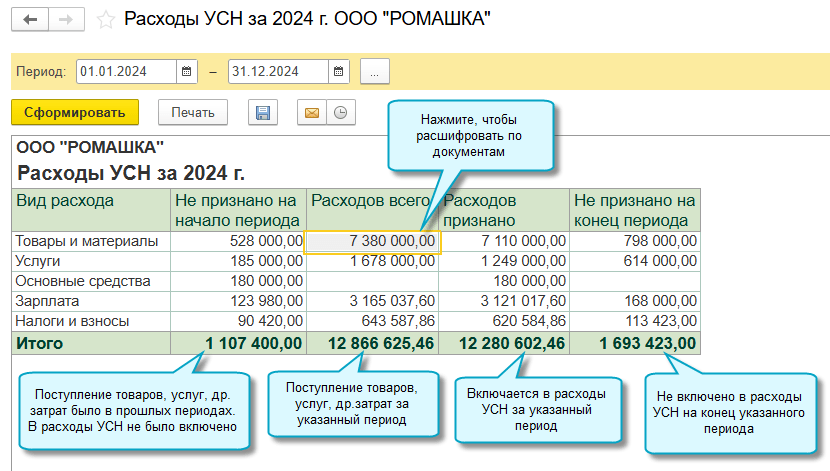Select the Основные средства row label
830x471 pixels.
[x=82, y=281]
